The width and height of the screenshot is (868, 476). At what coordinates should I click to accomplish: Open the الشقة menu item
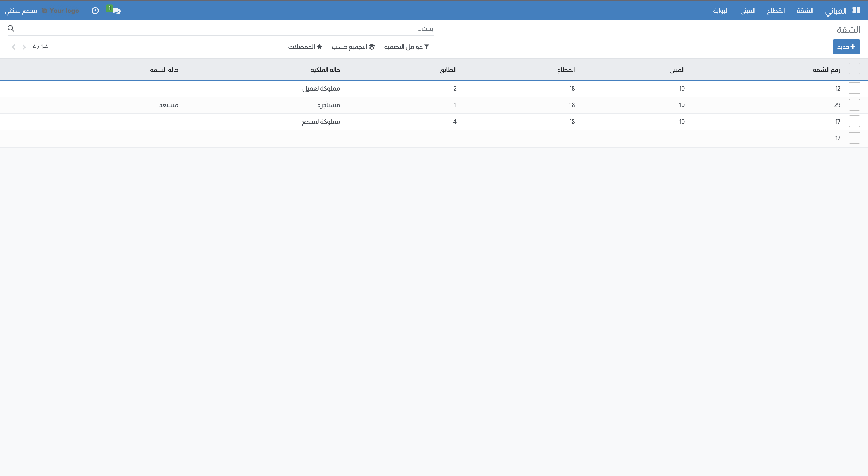[805, 11]
